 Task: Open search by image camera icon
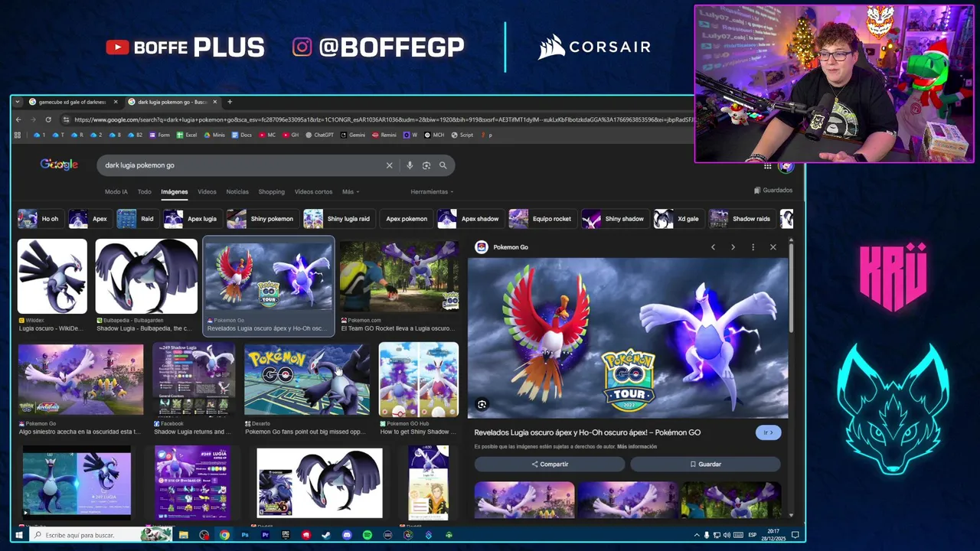pyautogui.click(x=426, y=165)
